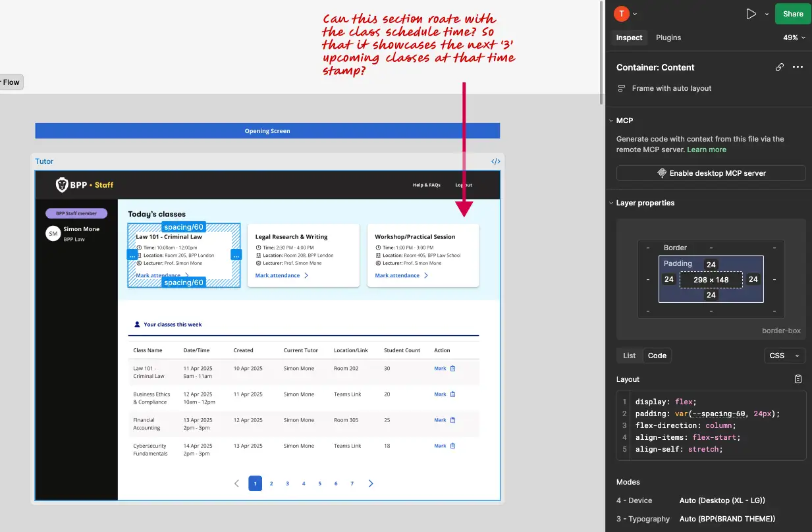Go to page 7 in pagination

coord(352,483)
